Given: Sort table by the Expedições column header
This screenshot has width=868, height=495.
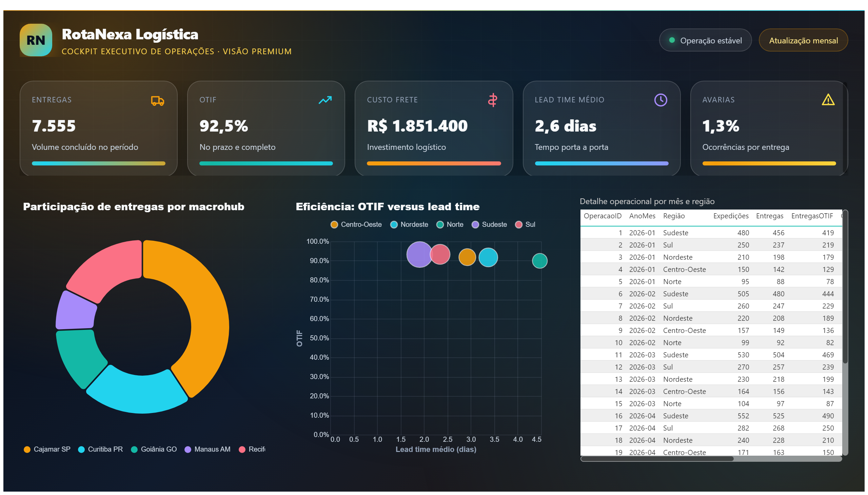Looking at the screenshot, I should pos(731,216).
